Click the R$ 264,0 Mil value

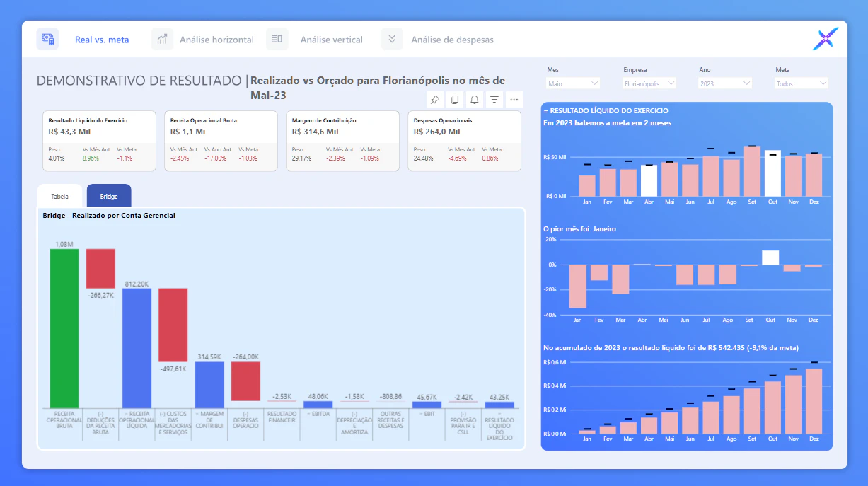click(437, 132)
